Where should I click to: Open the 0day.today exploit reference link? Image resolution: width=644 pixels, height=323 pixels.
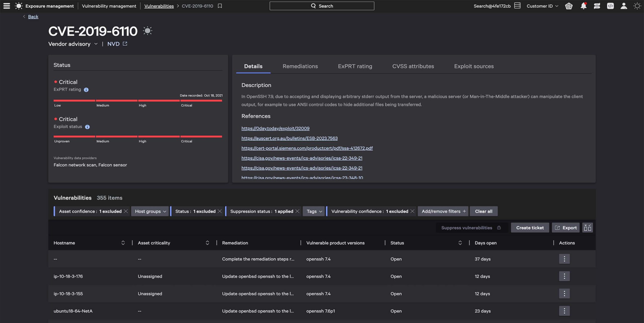pyautogui.click(x=275, y=128)
